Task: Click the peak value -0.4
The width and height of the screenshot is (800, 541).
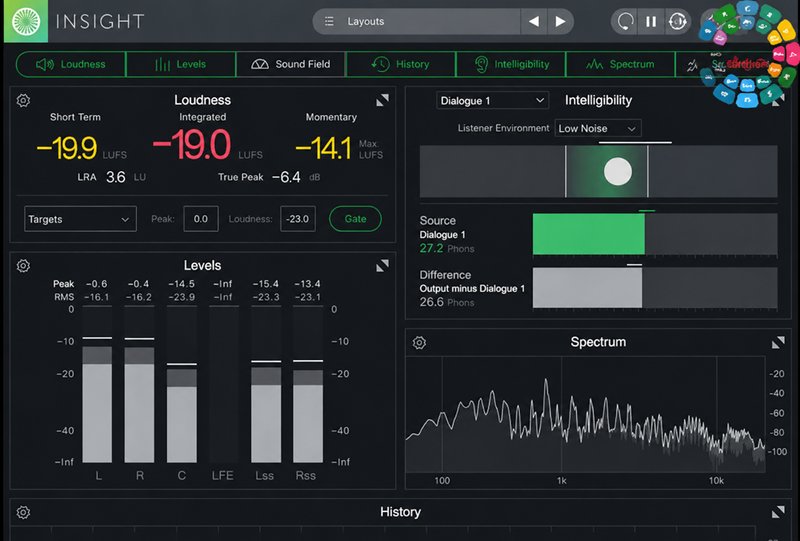Action: [x=138, y=284]
